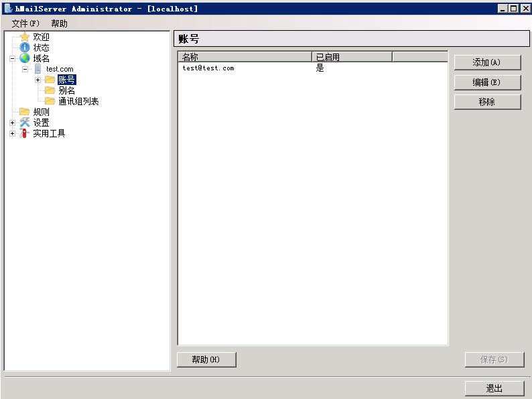Screen dimensions: 532x399
Task: Minimize the hMailServer Administrator window
Action: 503,9
